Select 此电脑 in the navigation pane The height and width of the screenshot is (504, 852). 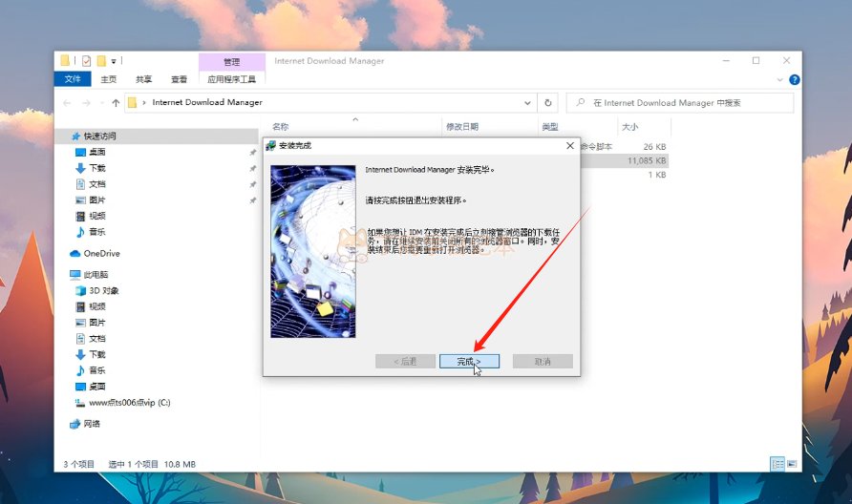[x=96, y=274]
